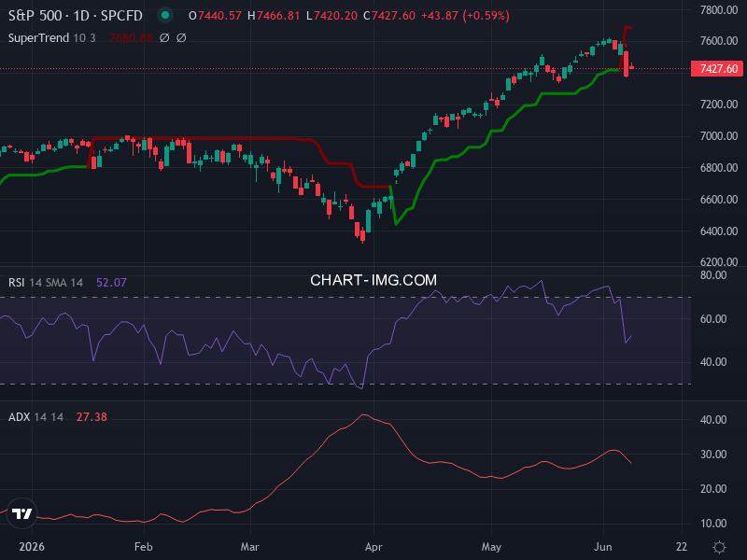Click the S&P 500 symbol title
The width and height of the screenshot is (747, 560).
click(x=76, y=16)
